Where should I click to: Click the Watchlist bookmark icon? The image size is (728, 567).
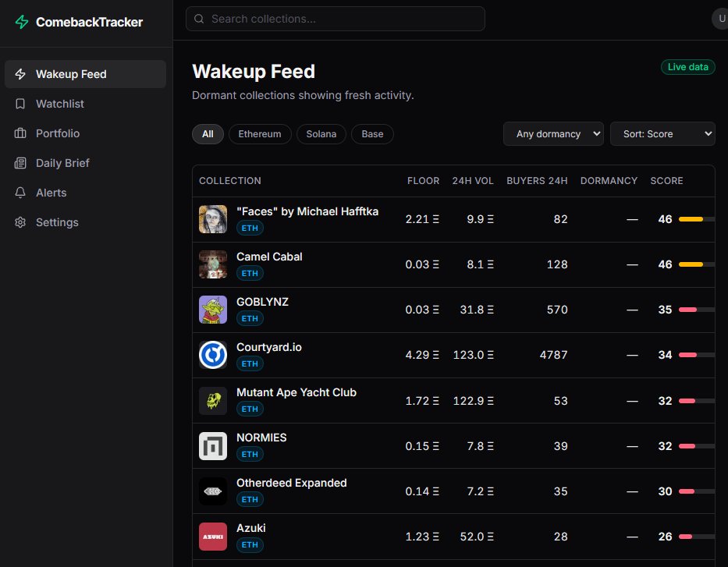click(20, 104)
